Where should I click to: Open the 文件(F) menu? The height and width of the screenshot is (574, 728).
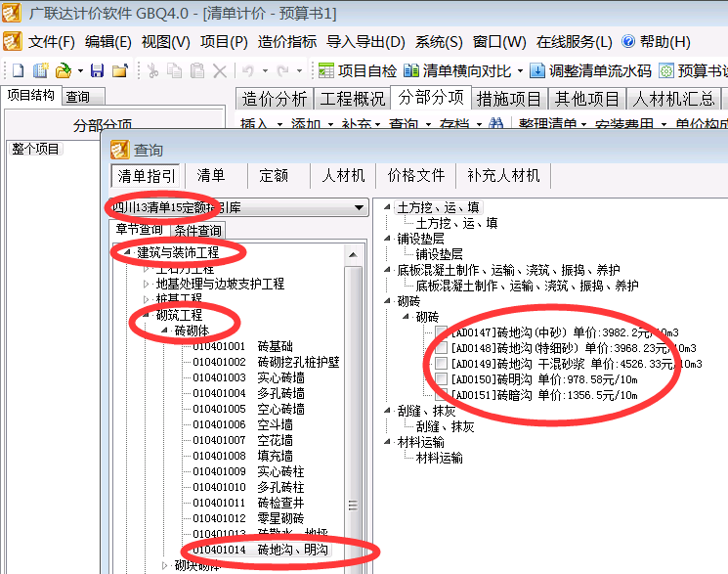coord(52,42)
